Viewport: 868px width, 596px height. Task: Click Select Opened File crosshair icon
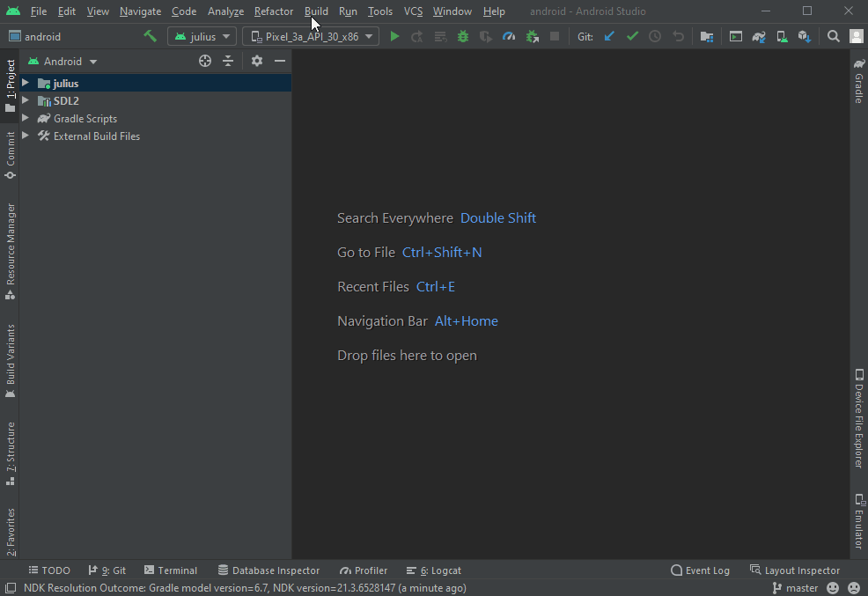tap(205, 61)
